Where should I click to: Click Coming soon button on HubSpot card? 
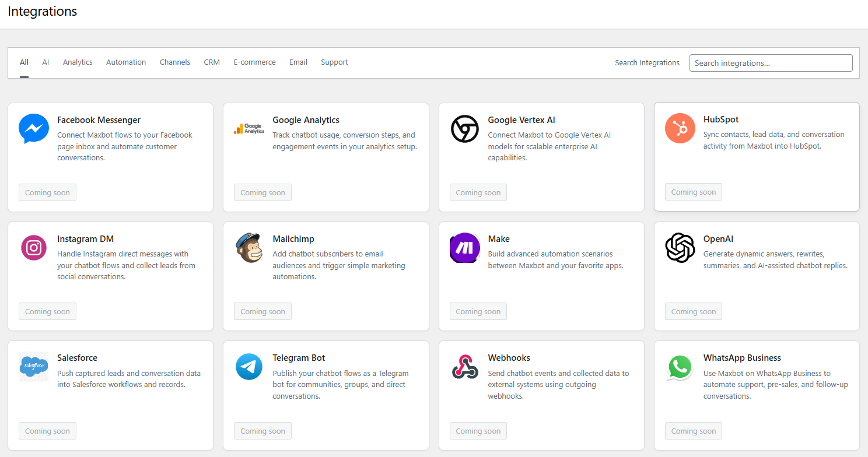pos(693,192)
